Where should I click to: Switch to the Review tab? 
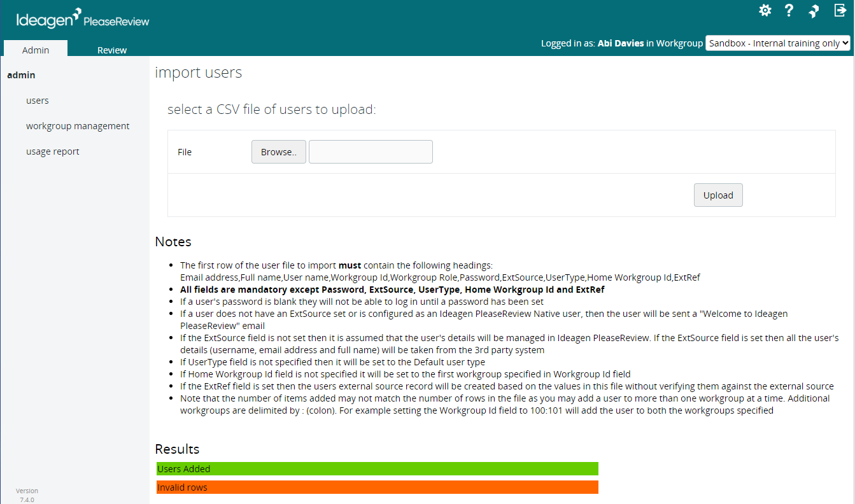coord(111,50)
